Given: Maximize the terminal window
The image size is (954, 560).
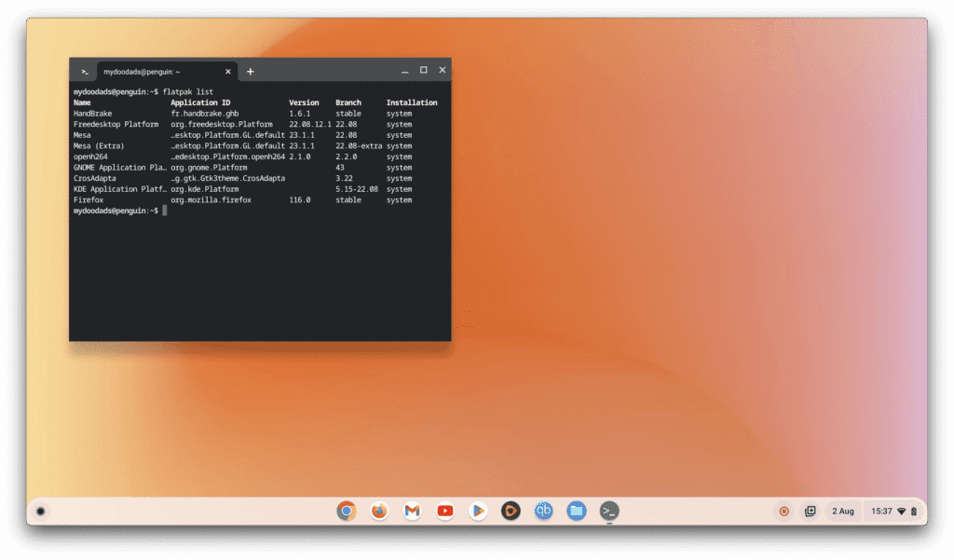Looking at the screenshot, I should 424,70.
